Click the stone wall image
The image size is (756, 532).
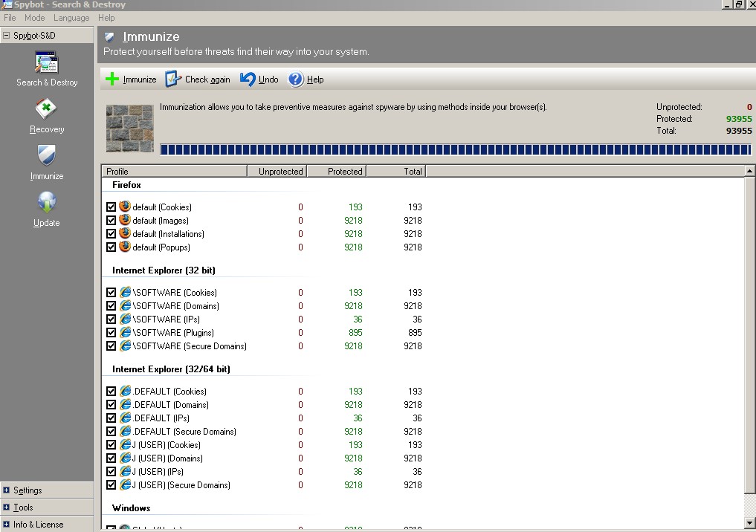129,129
